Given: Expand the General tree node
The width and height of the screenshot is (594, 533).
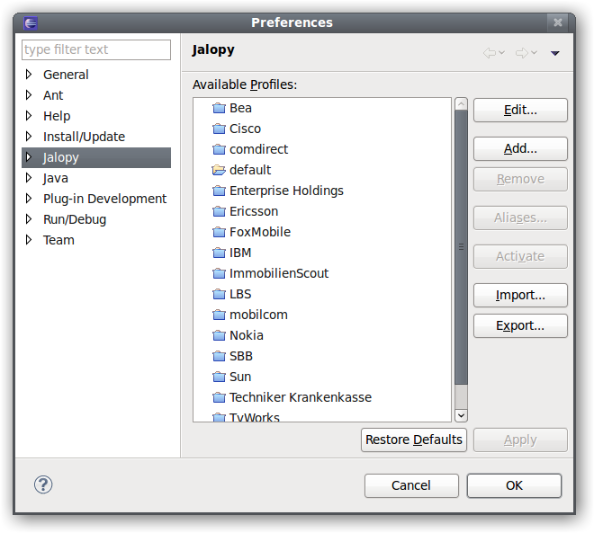Looking at the screenshot, I should 28,74.
